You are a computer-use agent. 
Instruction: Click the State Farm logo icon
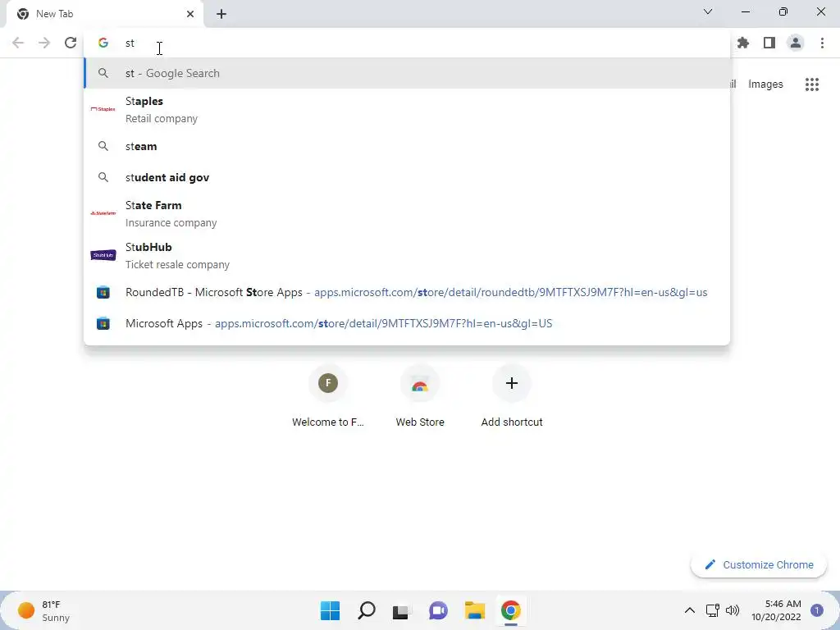point(103,213)
